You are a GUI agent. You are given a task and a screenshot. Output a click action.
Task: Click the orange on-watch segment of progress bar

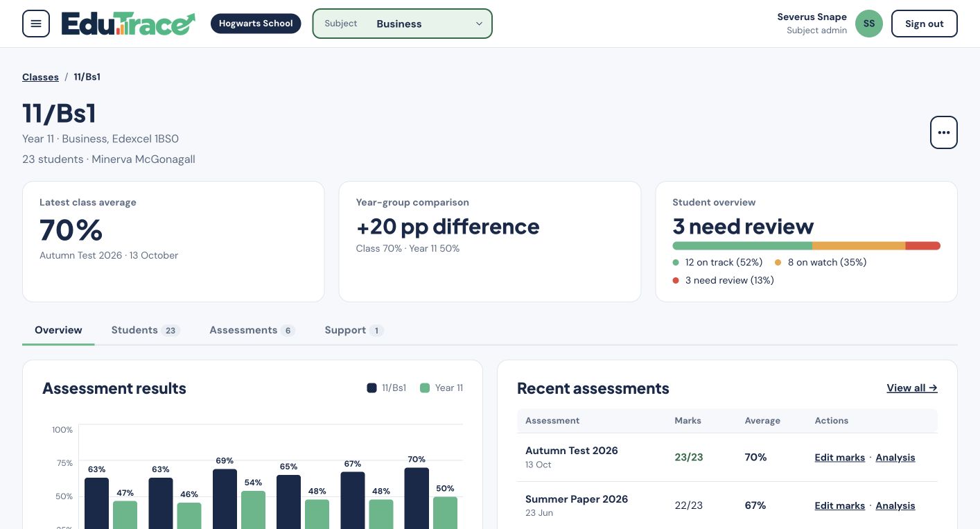[859, 246]
